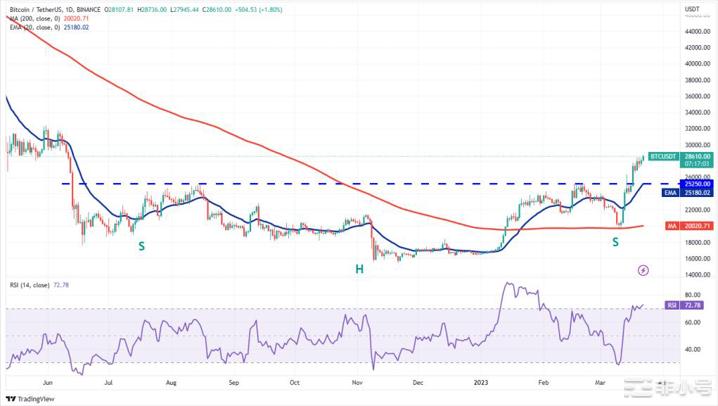Select the 'H' head pattern label

pyautogui.click(x=356, y=269)
